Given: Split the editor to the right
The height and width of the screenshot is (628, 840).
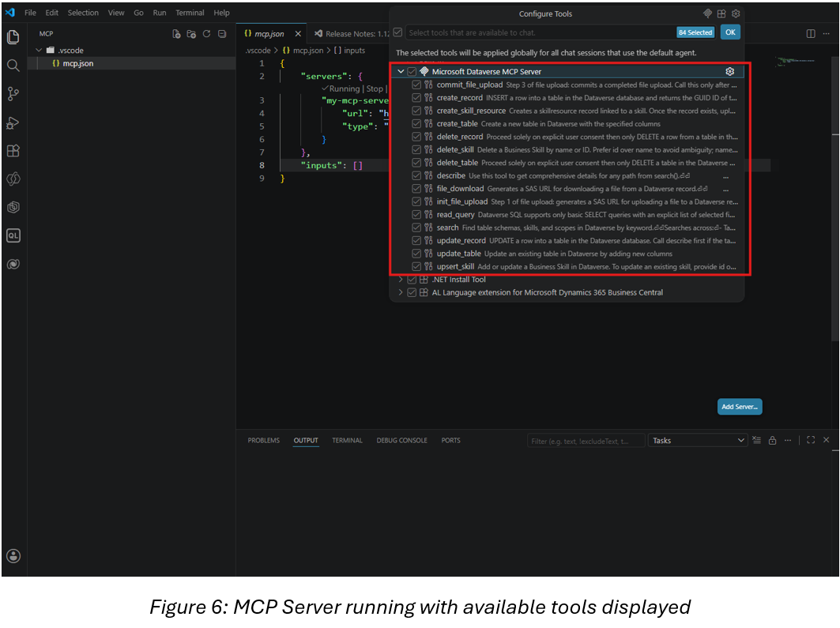Looking at the screenshot, I should pos(811,34).
